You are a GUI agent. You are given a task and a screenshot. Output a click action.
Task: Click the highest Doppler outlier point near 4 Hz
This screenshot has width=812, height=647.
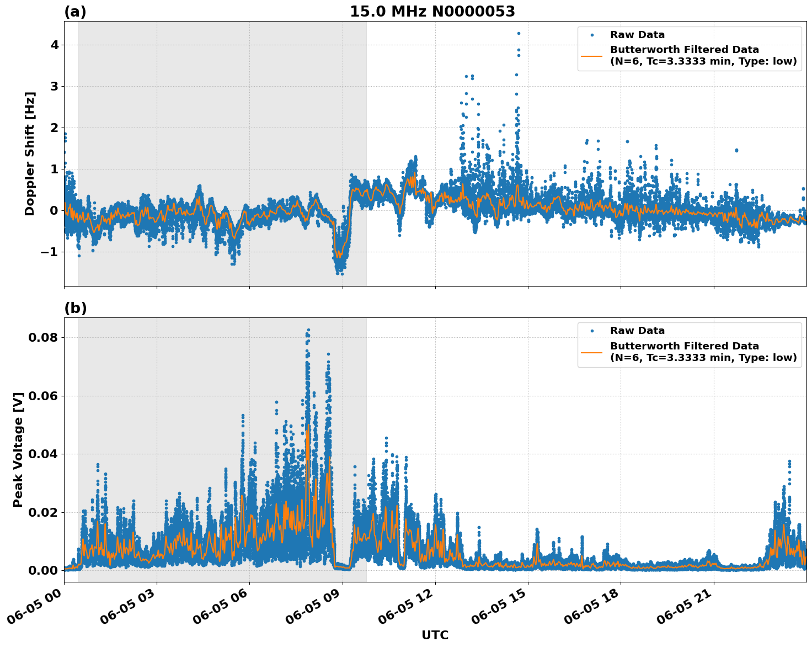pyautogui.click(x=517, y=33)
